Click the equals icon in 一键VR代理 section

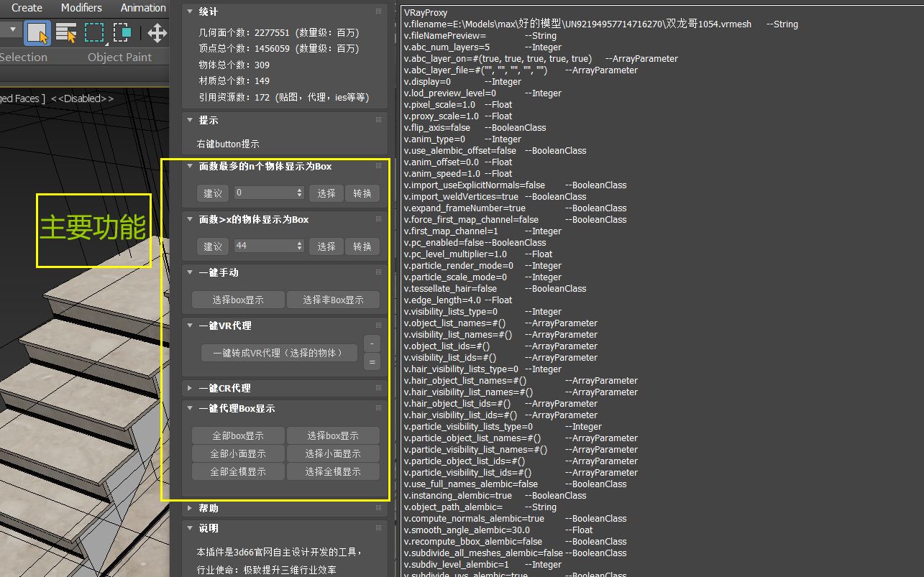(372, 361)
